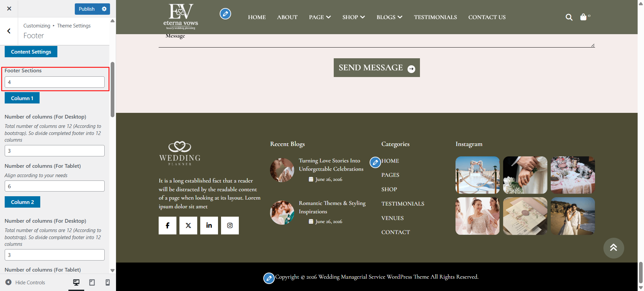Click Column 1 desktop columns input

pyautogui.click(x=55, y=151)
